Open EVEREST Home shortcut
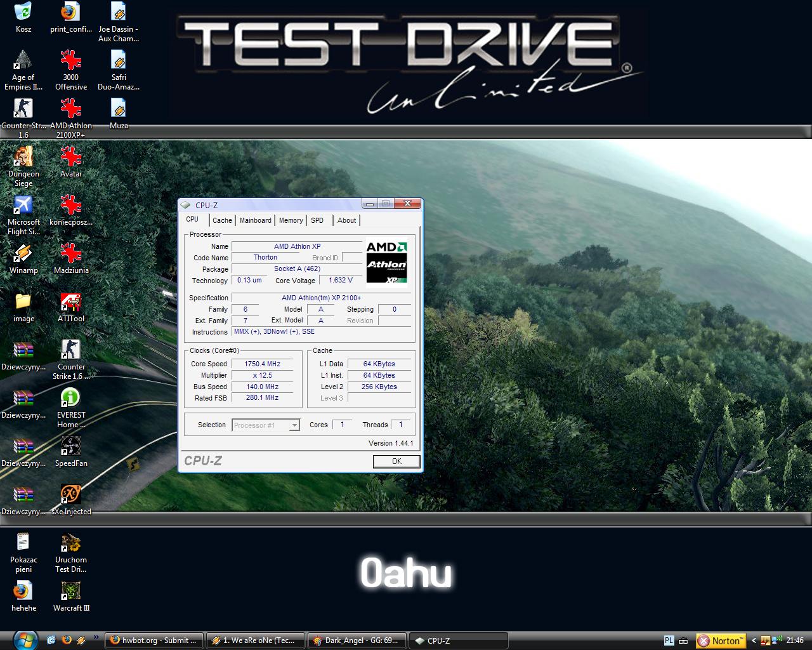812x650 pixels. click(70, 408)
